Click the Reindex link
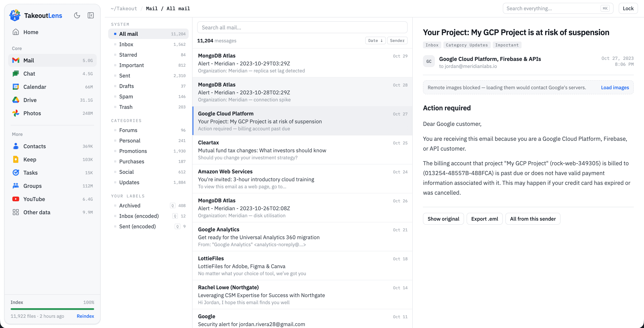Image resolution: width=644 pixels, height=328 pixels. (85, 316)
